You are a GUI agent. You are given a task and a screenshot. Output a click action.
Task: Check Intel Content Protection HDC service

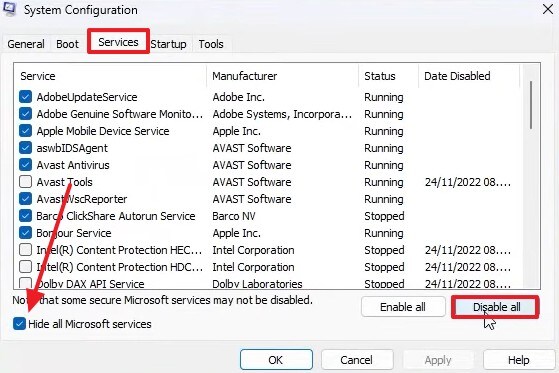25,267
